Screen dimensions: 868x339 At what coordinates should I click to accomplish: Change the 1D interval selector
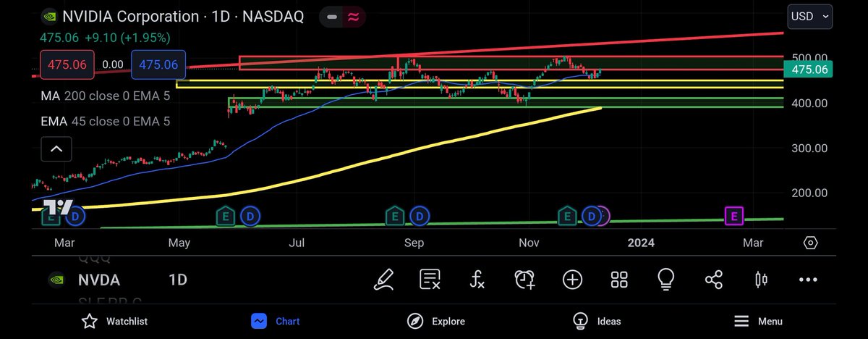177,280
